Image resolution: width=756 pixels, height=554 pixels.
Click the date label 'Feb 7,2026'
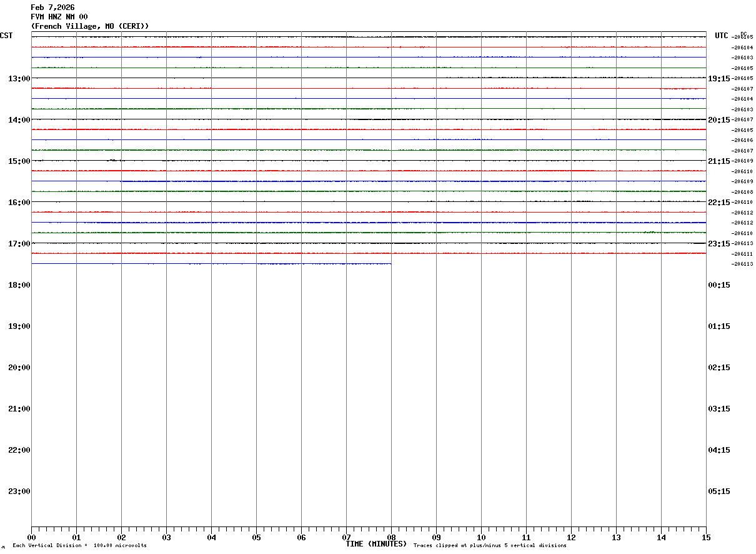coord(52,8)
